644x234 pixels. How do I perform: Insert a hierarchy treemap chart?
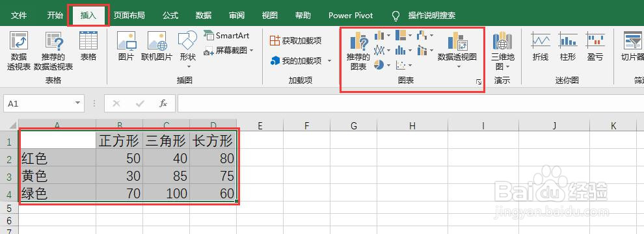click(401, 35)
